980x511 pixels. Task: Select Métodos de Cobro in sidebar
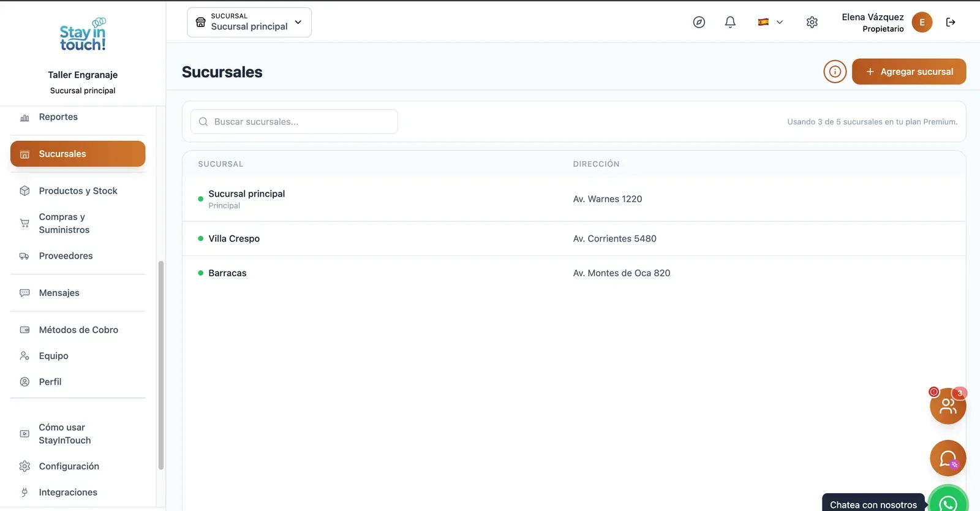pyautogui.click(x=78, y=330)
